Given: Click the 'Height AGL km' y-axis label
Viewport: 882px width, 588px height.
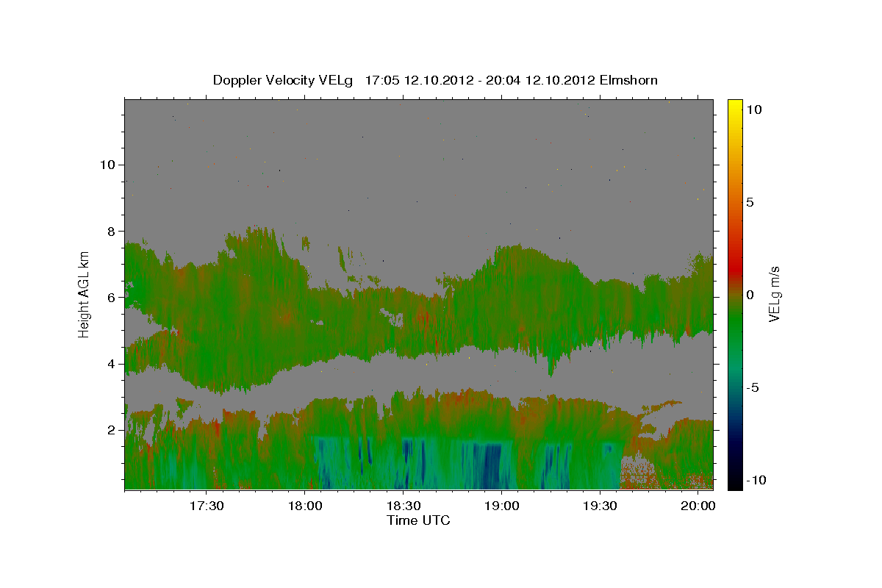Looking at the screenshot, I should [x=85, y=294].
